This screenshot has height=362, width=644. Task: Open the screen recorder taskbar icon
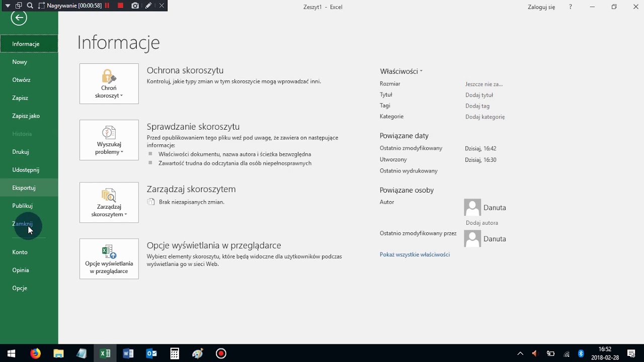221,353
